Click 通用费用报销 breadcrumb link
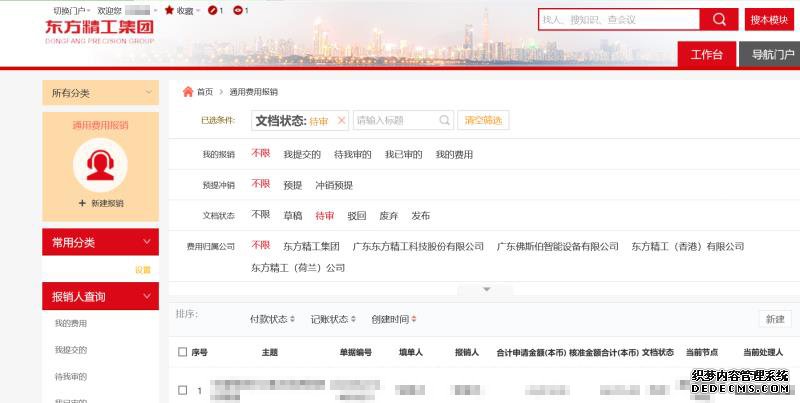The width and height of the screenshot is (800, 403). point(254,92)
